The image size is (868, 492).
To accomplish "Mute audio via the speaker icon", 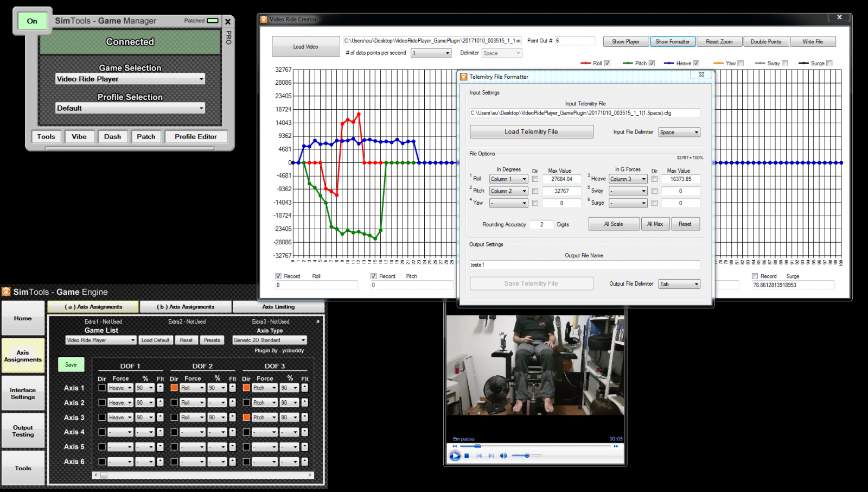I will point(503,456).
